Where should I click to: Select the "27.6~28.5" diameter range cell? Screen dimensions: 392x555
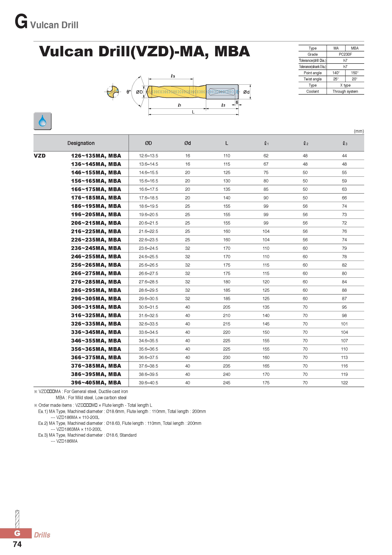point(149,282)
